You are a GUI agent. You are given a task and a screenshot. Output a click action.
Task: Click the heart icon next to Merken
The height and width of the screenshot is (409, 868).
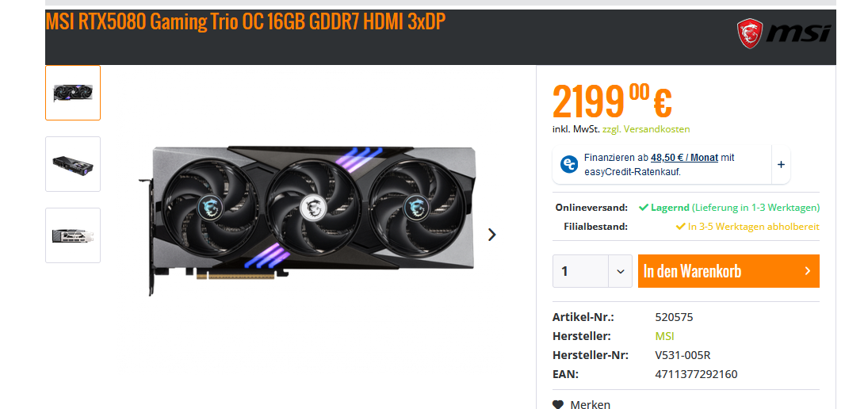(559, 404)
